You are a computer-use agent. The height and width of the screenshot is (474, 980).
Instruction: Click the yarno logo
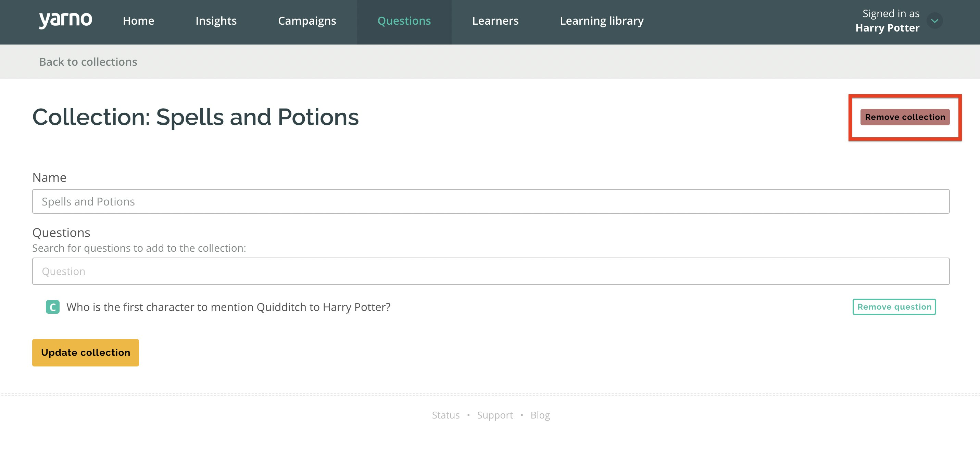pyautogui.click(x=65, y=20)
